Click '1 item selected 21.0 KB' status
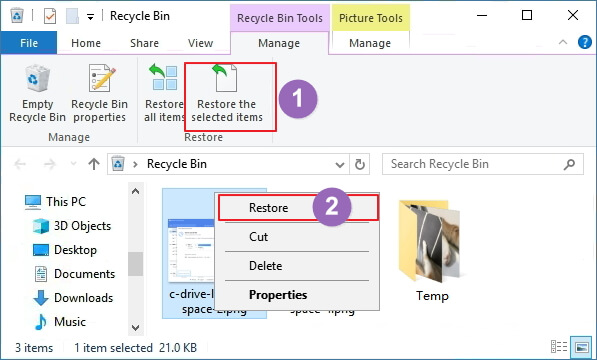597x360 pixels. [135, 348]
